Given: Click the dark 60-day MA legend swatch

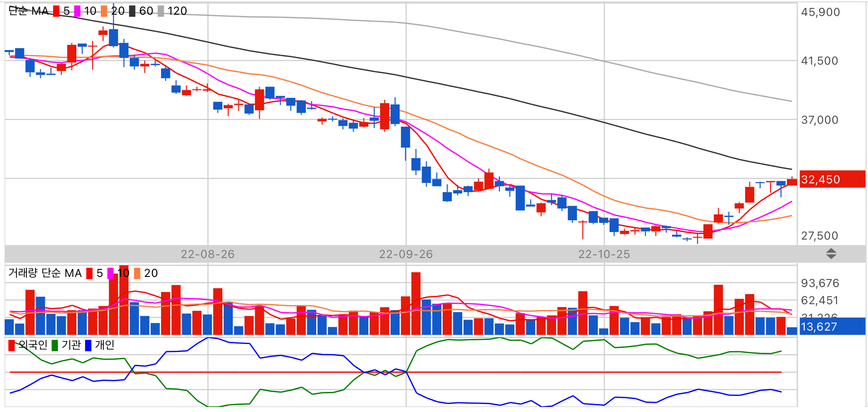Looking at the screenshot, I should pos(132,11).
